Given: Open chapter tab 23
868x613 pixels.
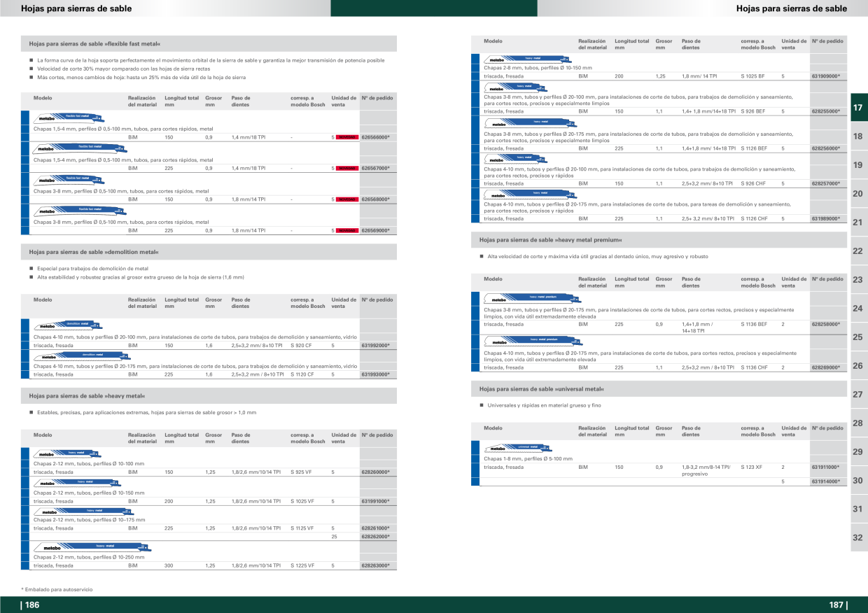Looking at the screenshot, I should pos(859,280).
